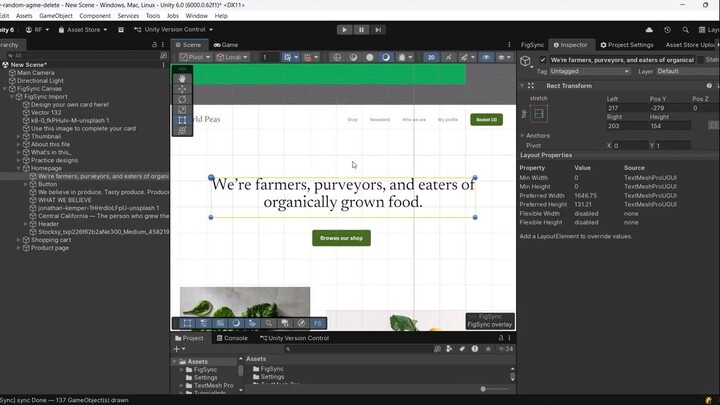The width and height of the screenshot is (720, 405).
Task: Toggle scene visibility eye icon
Action: (486, 57)
